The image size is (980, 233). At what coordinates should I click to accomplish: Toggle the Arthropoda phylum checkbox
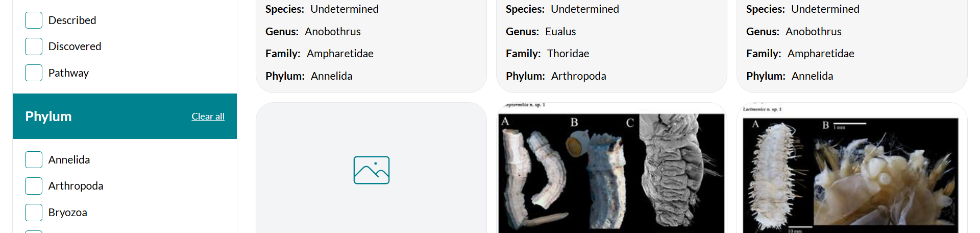(x=34, y=186)
